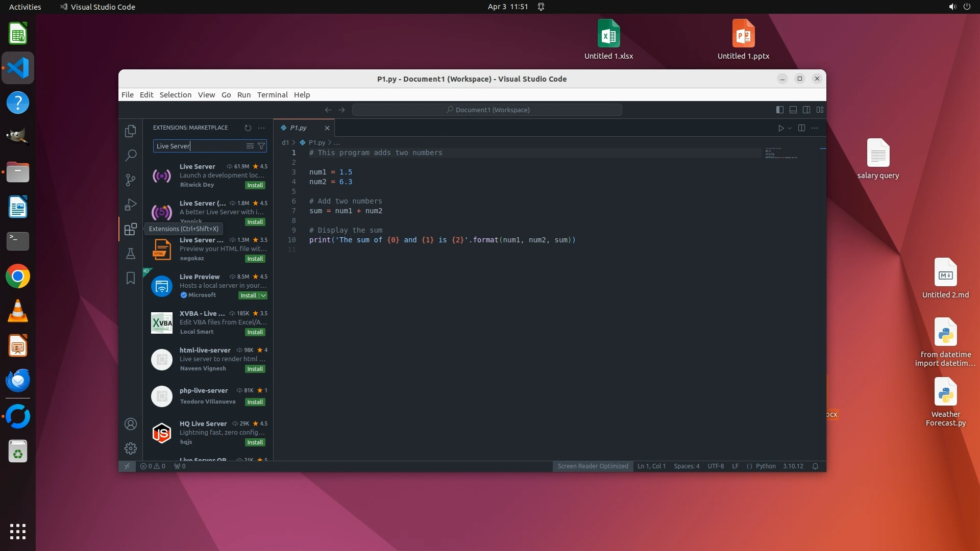Open Python language mode selector

click(765, 466)
